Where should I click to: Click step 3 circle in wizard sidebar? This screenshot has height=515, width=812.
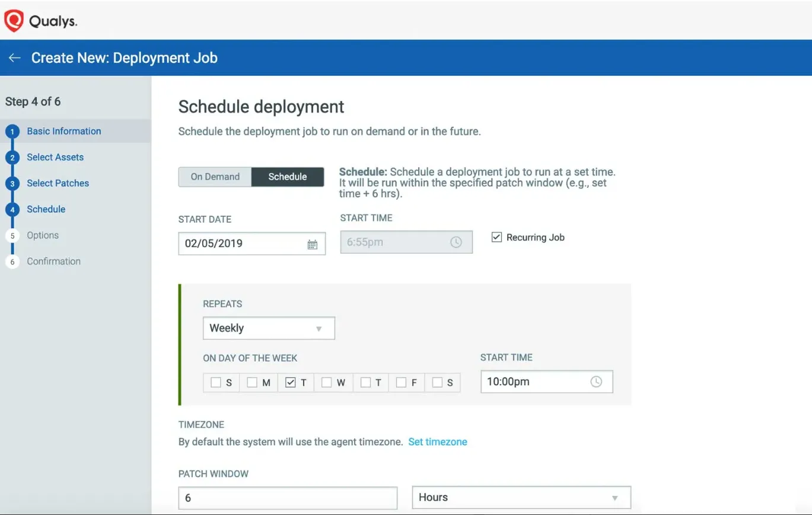(x=12, y=184)
